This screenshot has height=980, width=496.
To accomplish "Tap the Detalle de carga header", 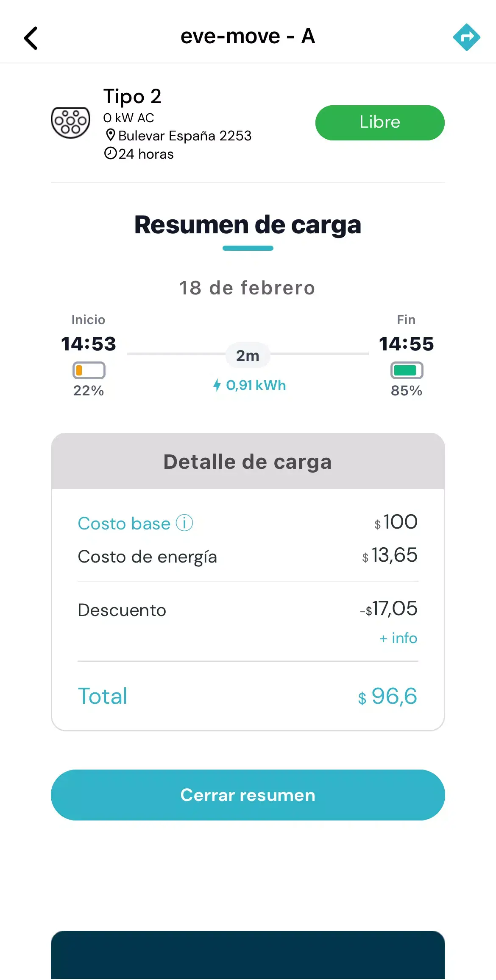I will (248, 462).
